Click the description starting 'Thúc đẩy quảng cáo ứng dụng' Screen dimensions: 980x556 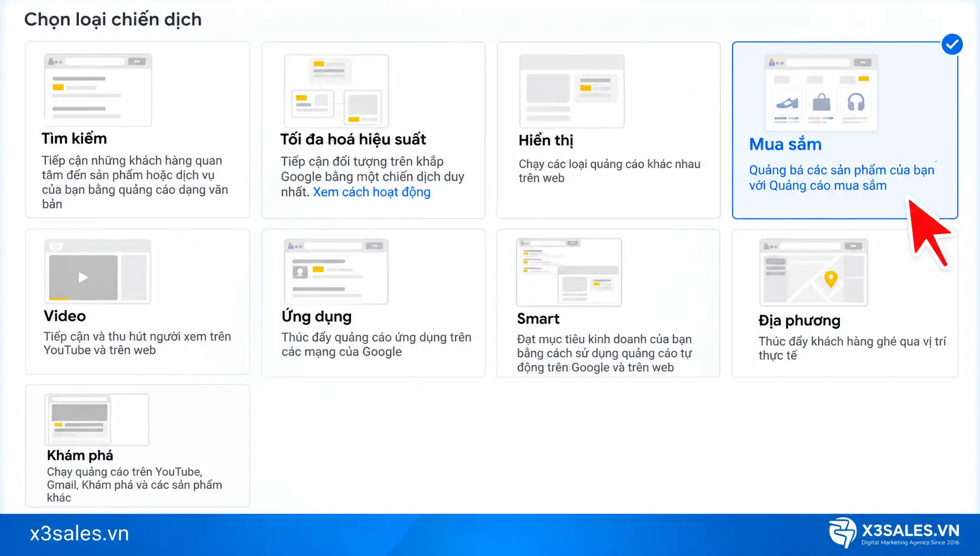coord(376,345)
